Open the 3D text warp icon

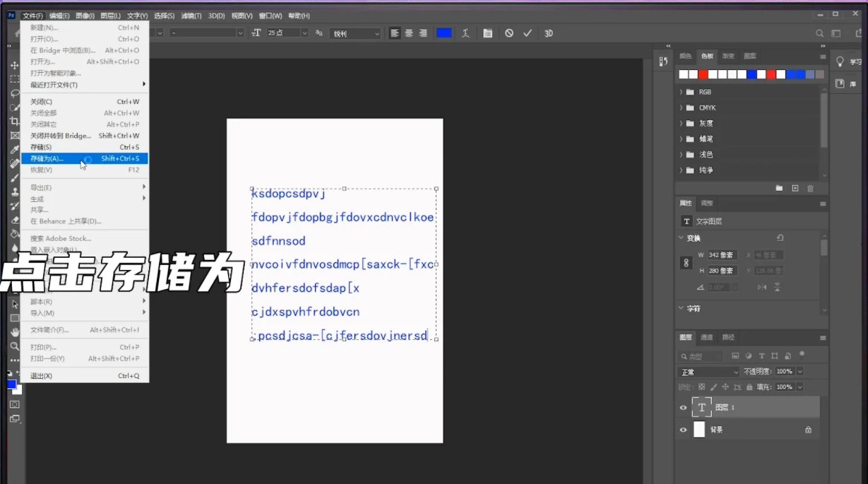[466, 33]
